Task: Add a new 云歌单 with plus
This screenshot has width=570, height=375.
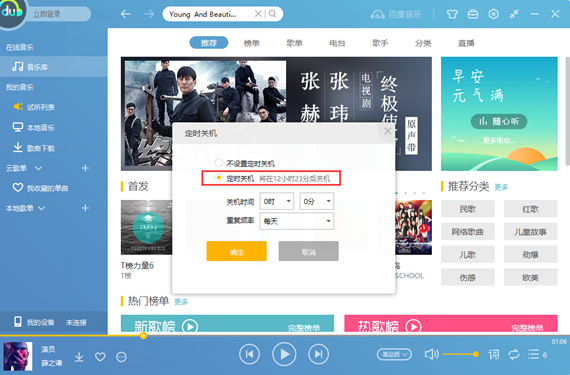Action: [x=85, y=168]
